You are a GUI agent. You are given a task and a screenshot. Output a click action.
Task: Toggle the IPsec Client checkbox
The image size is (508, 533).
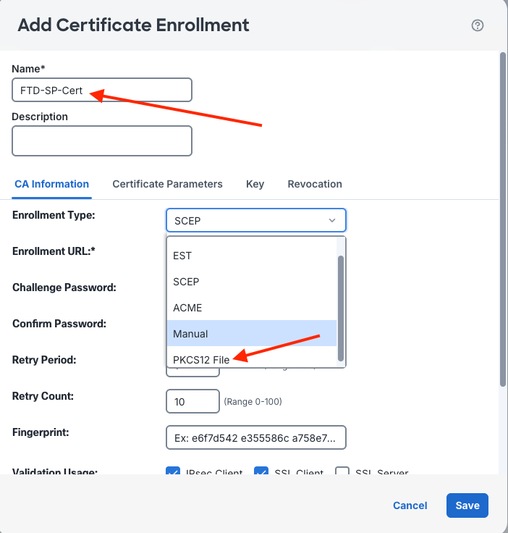173,471
